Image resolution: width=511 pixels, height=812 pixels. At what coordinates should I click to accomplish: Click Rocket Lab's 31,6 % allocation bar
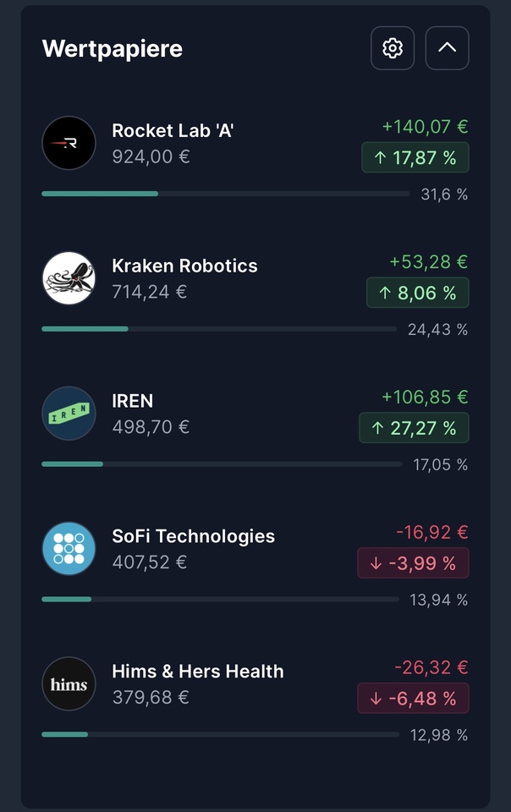225,194
